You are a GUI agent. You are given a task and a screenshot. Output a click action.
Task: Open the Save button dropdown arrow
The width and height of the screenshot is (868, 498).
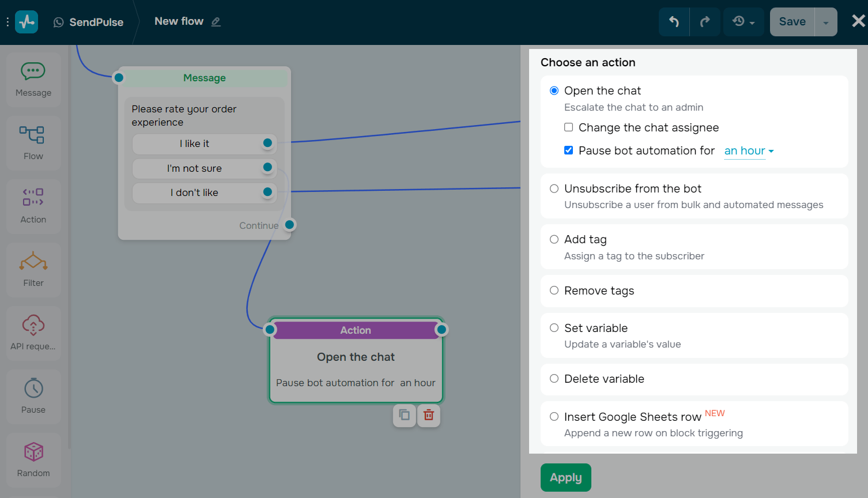click(x=825, y=21)
